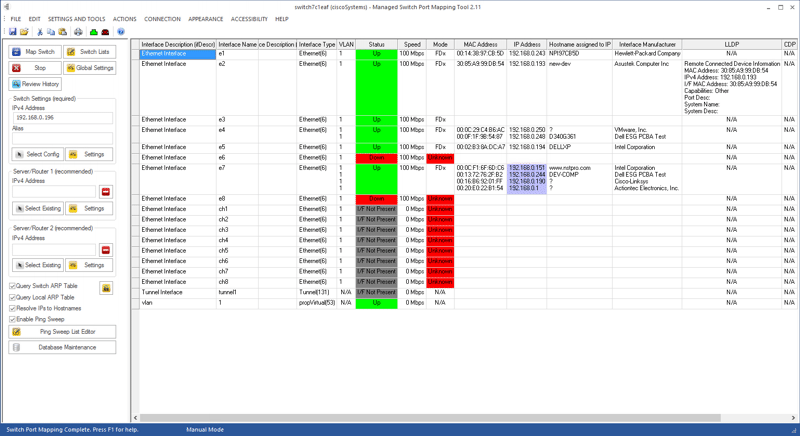Open Settings under Switch Settings
Screen dimensions: 800x436
pyautogui.click(x=89, y=154)
